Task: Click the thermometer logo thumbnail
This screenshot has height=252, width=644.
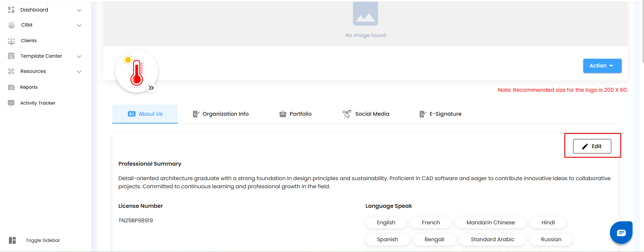Action: (x=136, y=71)
